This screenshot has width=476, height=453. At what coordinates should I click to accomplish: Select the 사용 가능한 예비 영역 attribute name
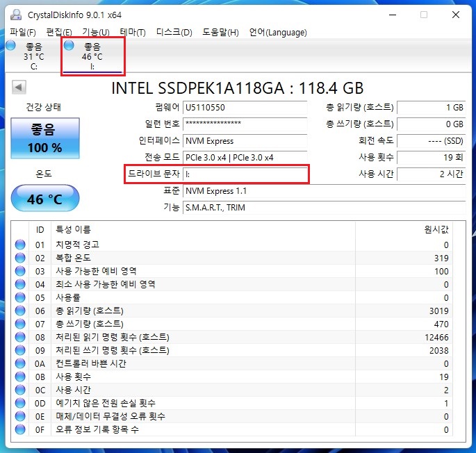tap(96, 271)
